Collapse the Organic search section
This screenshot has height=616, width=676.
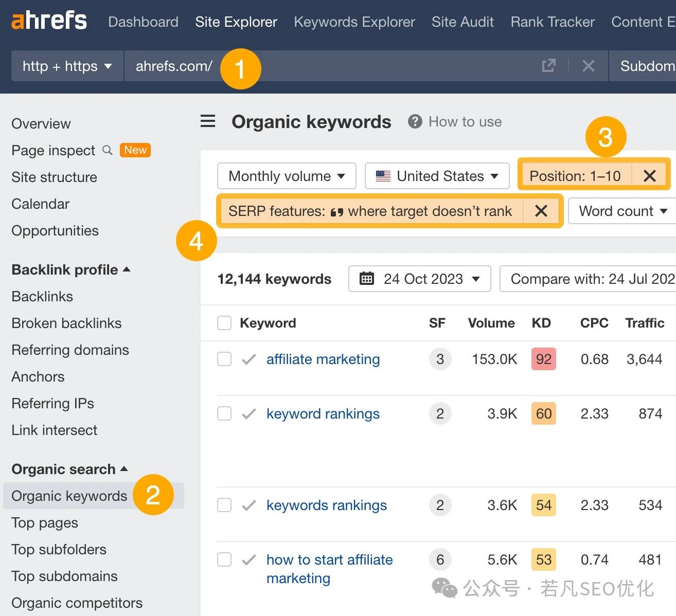[x=69, y=469]
